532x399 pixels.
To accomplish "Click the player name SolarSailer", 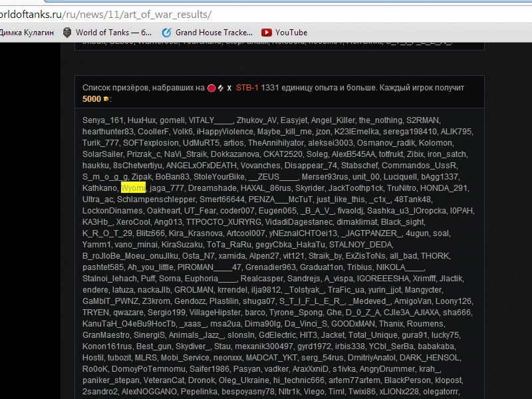I will (102, 154).
